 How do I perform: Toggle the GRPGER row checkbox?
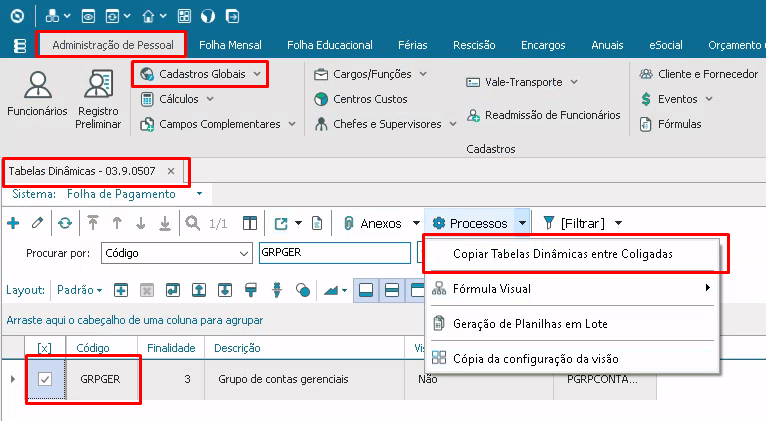coord(45,379)
